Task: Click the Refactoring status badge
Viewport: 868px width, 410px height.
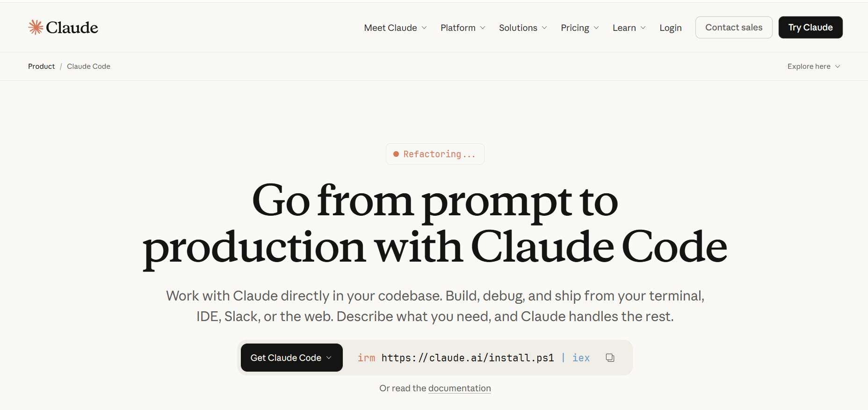Action: coord(434,154)
